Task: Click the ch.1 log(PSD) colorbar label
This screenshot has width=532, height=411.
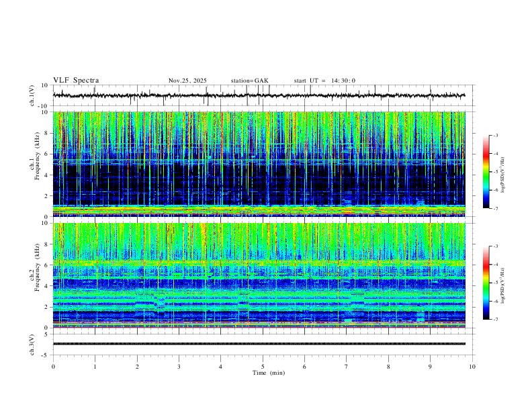Action: (503, 175)
